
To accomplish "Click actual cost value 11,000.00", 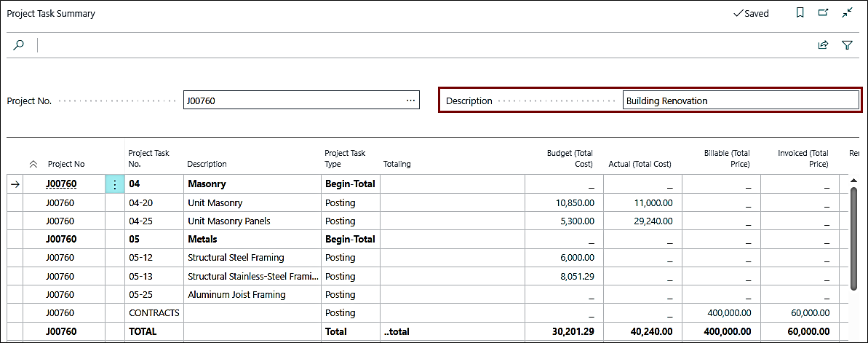I will [x=653, y=202].
